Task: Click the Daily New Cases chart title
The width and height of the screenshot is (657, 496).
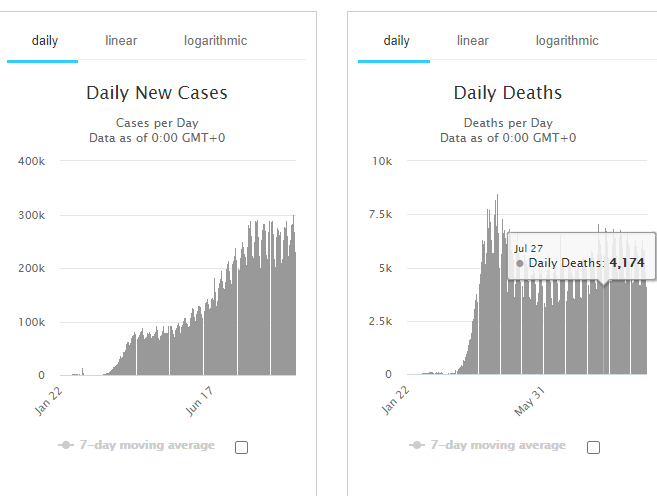Action: [157, 93]
